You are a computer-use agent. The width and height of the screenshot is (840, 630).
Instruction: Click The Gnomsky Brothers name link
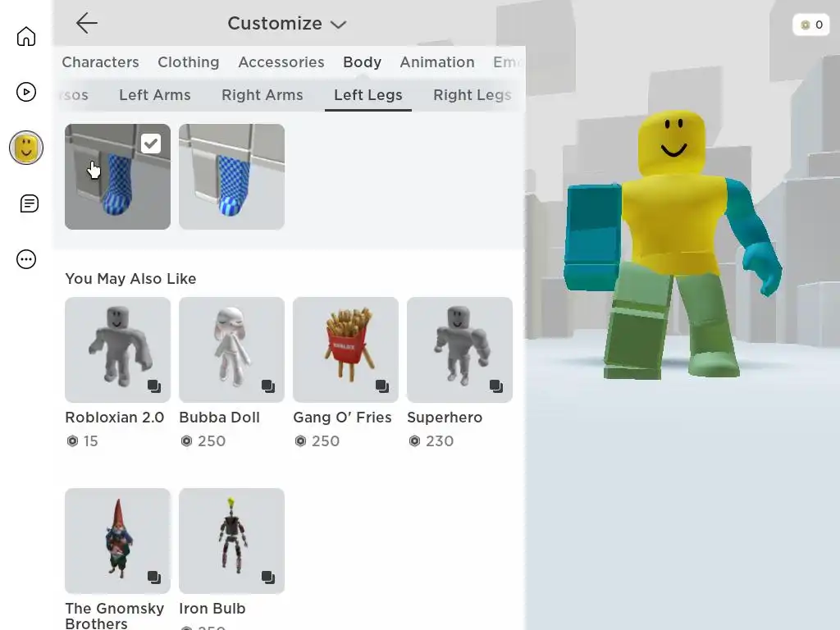point(115,615)
